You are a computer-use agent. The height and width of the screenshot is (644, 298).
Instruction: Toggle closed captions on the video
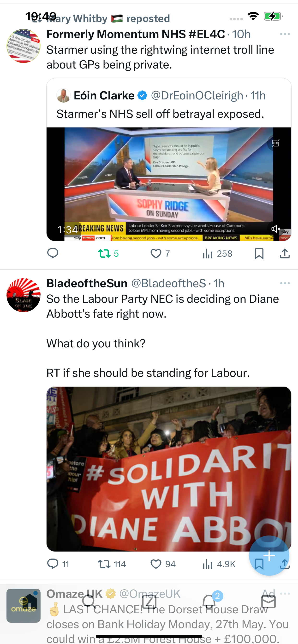click(x=275, y=143)
